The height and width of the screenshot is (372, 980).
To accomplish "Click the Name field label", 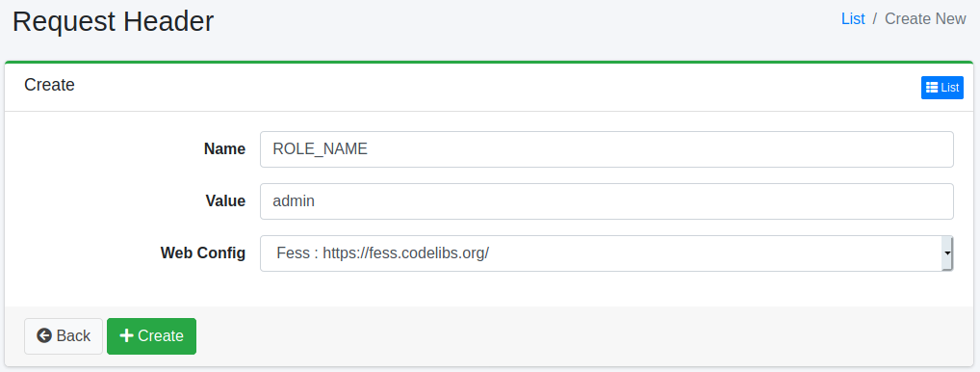I will (224, 149).
